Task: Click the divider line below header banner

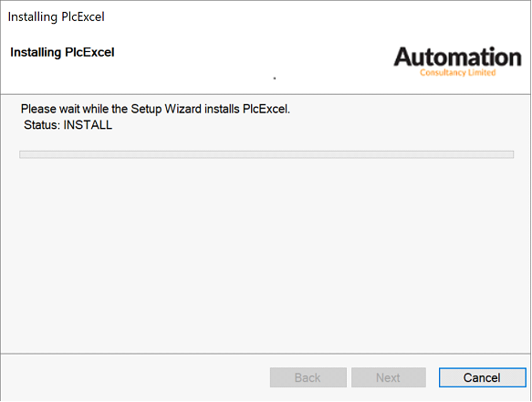Action: 266,94
